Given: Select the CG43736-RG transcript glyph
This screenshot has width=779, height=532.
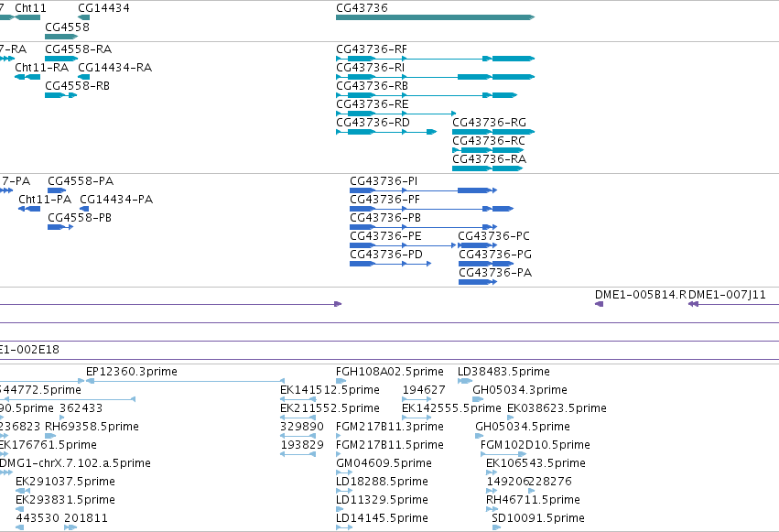Looking at the screenshot, I should pos(493,132).
